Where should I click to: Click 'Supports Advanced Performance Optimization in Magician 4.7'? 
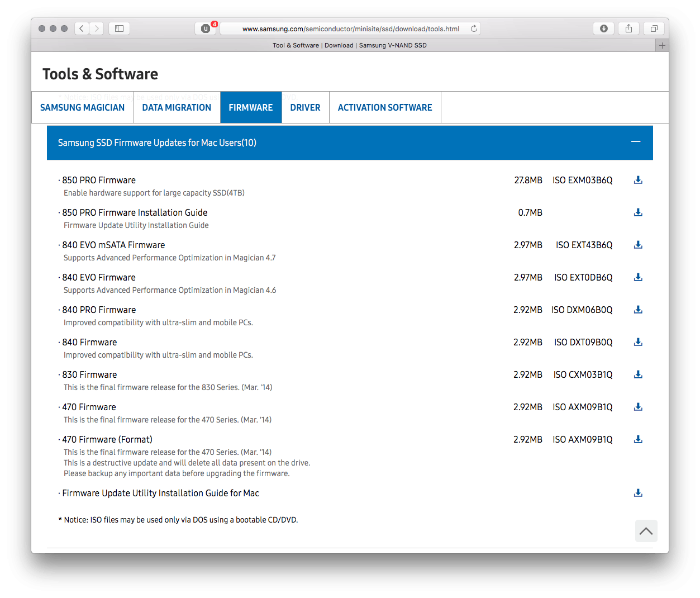point(170,258)
